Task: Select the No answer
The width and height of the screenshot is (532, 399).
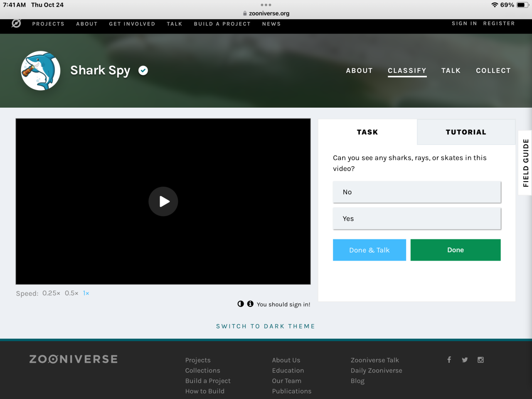Action: pyautogui.click(x=417, y=192)
